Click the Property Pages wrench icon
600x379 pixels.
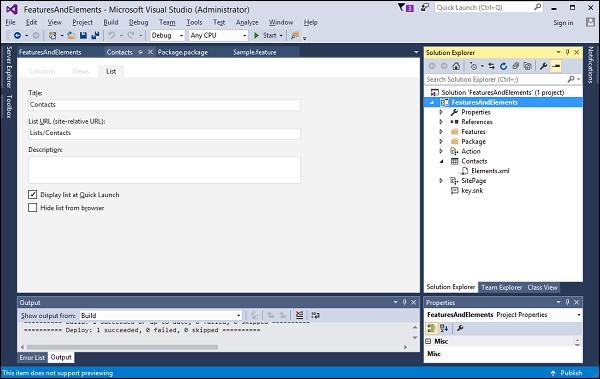pos(460,328)
